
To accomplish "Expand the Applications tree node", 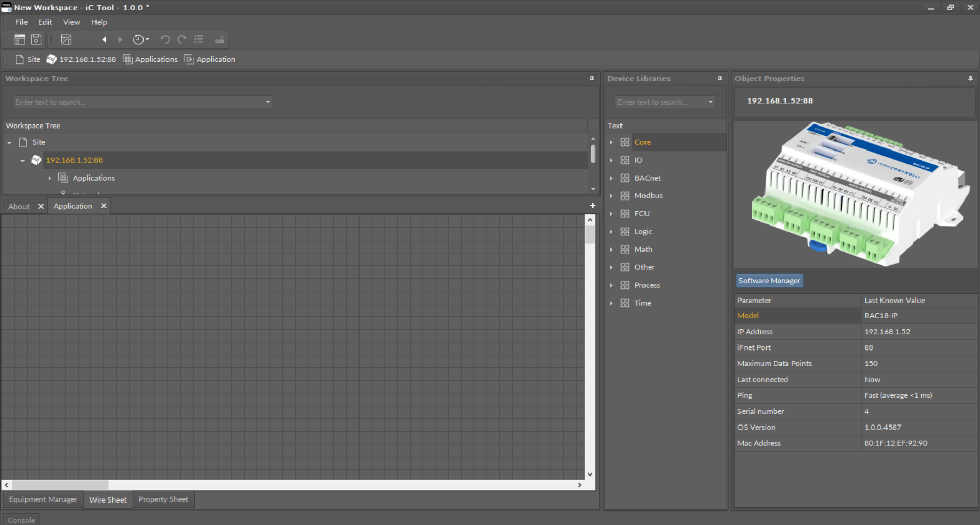I will coord(50,178).
